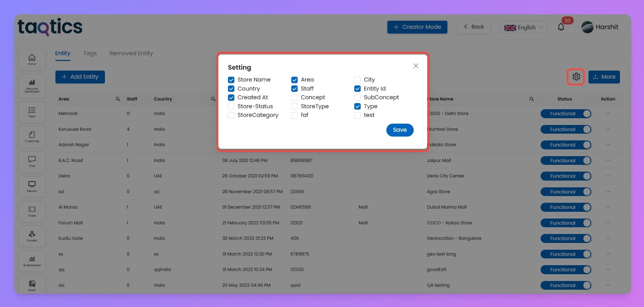This screenshot has height=307, width=644.
Task: Open Chat from the sidebar
Action: (x=32, y=162)
